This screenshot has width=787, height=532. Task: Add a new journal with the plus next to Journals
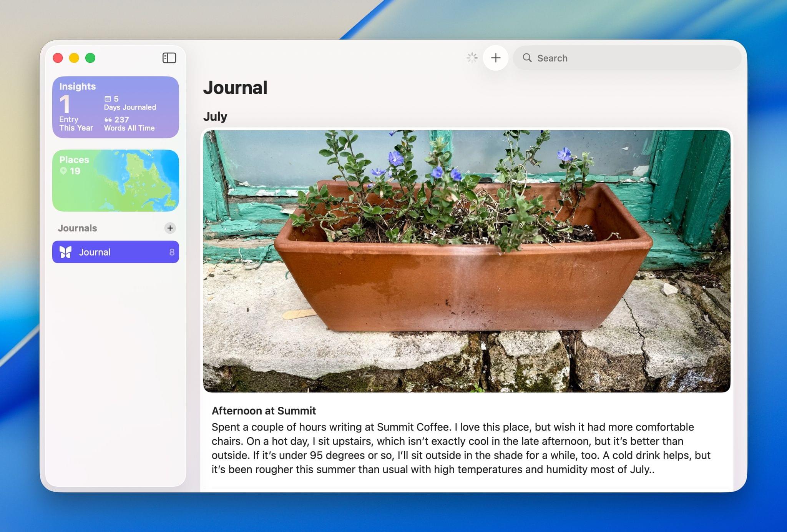(x=170, y=228)
